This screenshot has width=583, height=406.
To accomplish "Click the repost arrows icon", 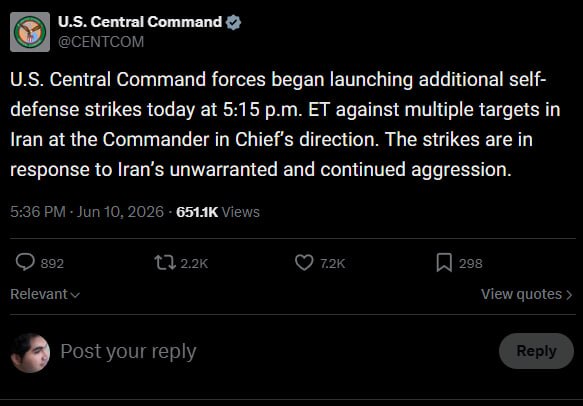I will click(165, 262).
